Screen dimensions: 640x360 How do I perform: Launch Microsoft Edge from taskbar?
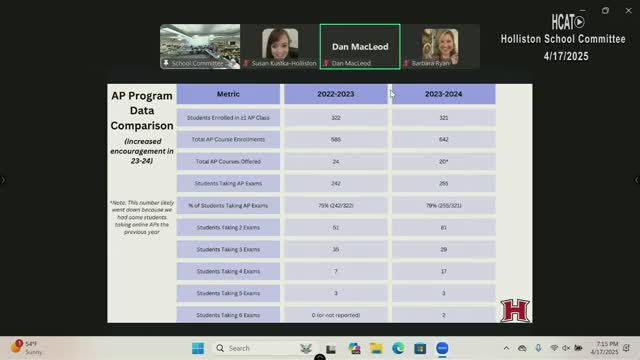click(398, 348)
